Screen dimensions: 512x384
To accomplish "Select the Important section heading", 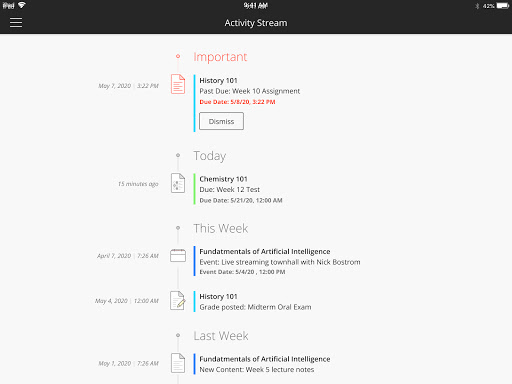I will [x=220, y=57].
